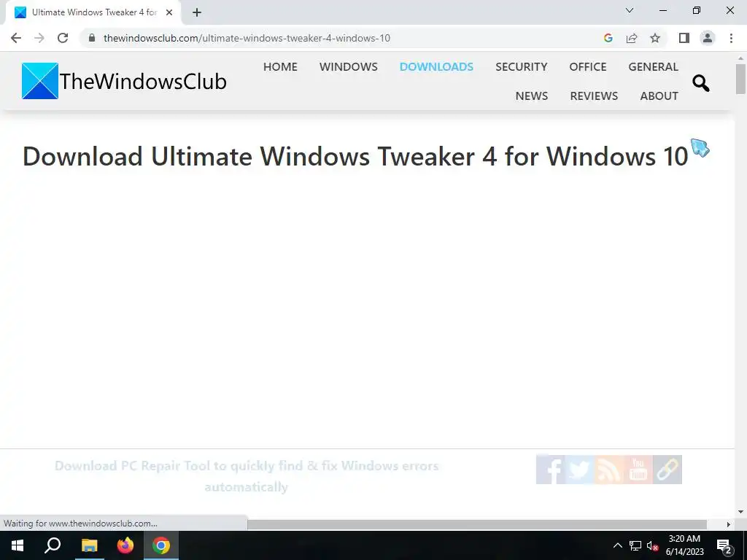
Task: Open Windows taskbar search
Action: [x=53, y=545]
